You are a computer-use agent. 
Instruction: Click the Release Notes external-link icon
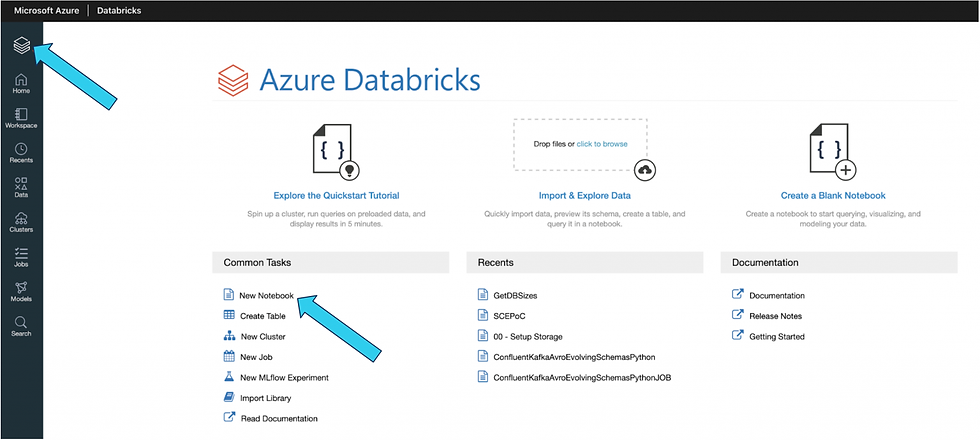(x=738, y=315)
